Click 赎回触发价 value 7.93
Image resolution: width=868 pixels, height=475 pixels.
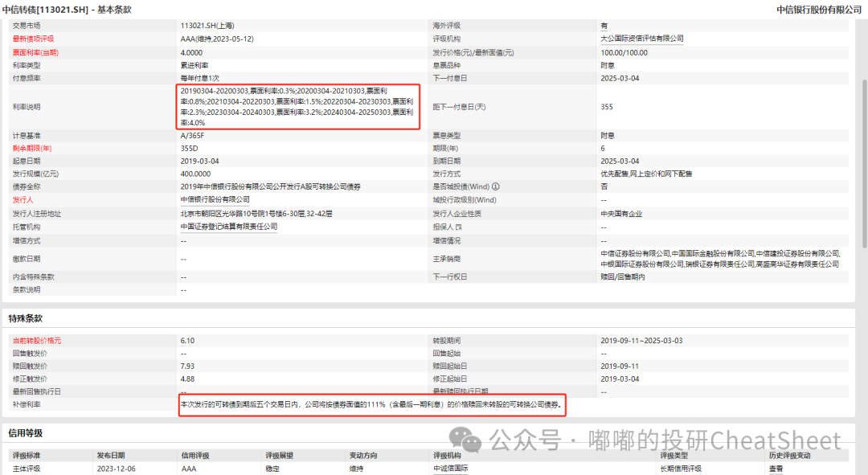(x=187, y=366)
